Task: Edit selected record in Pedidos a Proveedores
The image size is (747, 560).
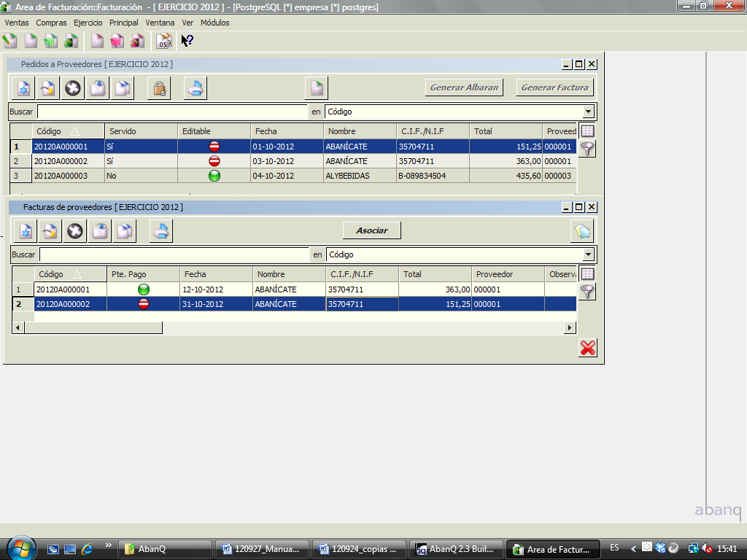Action: [x=48, y=88]
